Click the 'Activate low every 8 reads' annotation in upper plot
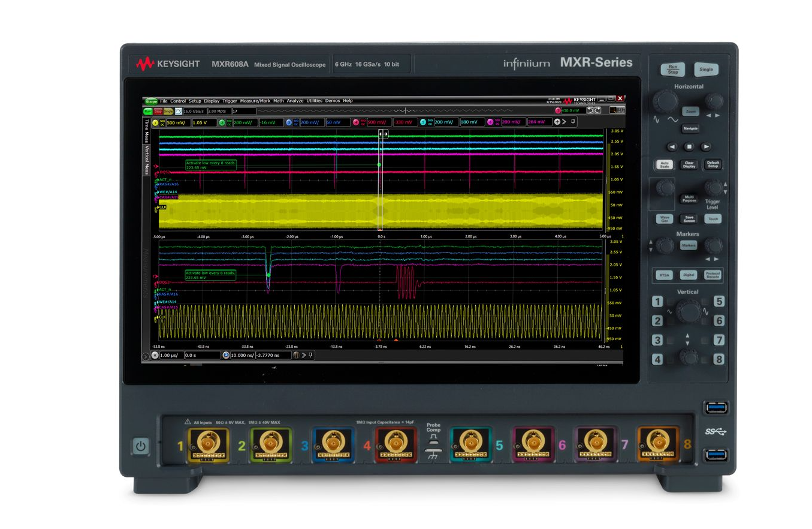Image resolution: width=812 pixels, height=529 pixels. coord(211,165)
